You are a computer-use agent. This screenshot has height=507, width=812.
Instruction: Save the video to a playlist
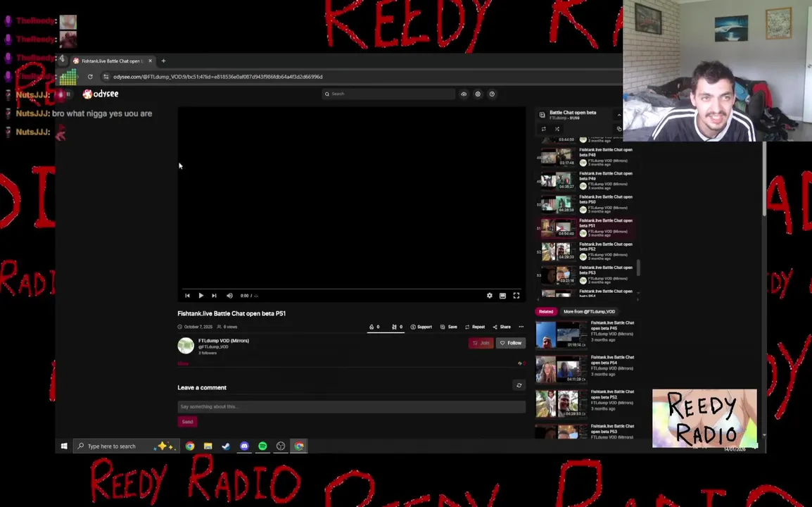pyautogui.click(x=448, y=327)
